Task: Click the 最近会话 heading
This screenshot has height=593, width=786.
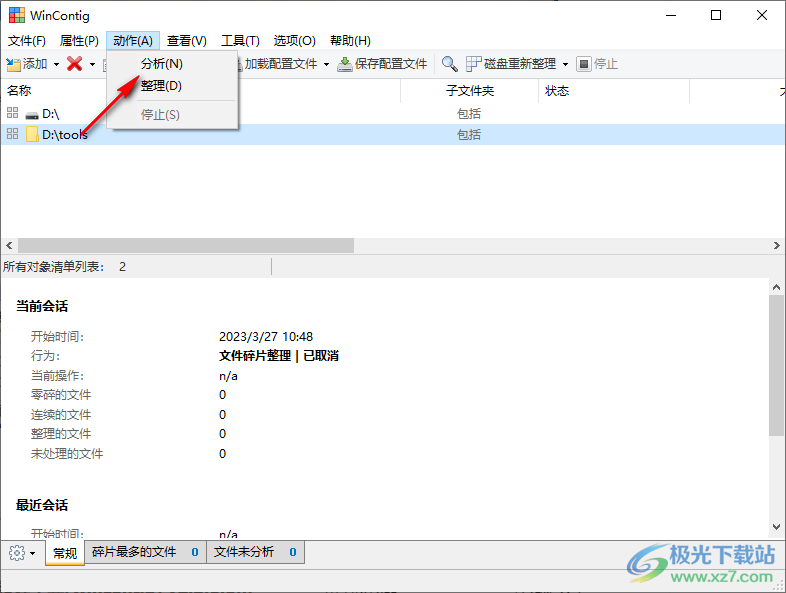Action: pos(42,505)
